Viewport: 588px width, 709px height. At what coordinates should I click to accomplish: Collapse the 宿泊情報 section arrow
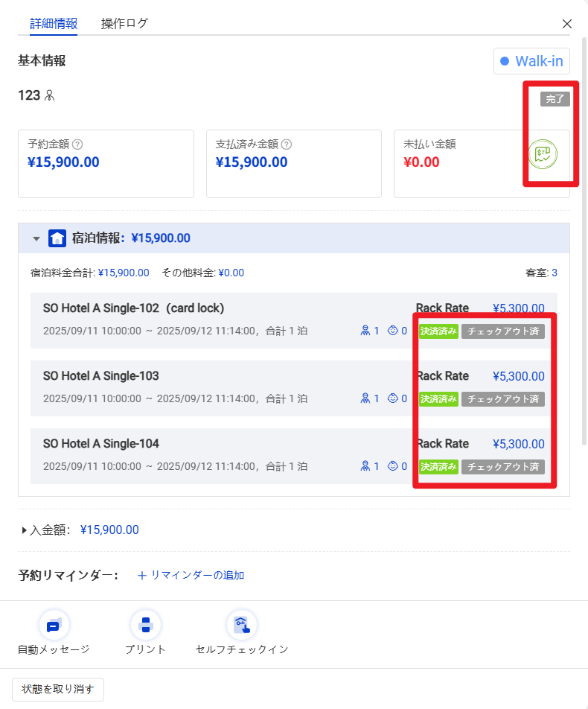(x=36, y=239)
